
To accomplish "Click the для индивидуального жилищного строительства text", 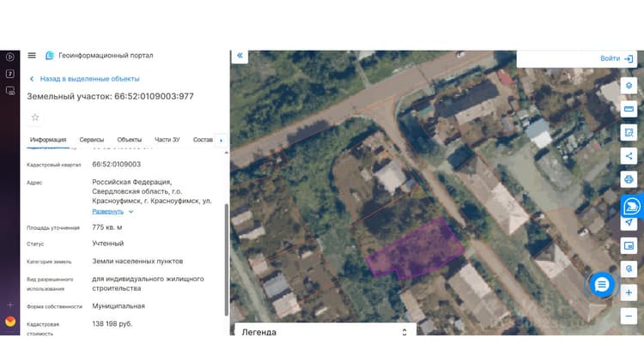I will (x=148, y=284).
